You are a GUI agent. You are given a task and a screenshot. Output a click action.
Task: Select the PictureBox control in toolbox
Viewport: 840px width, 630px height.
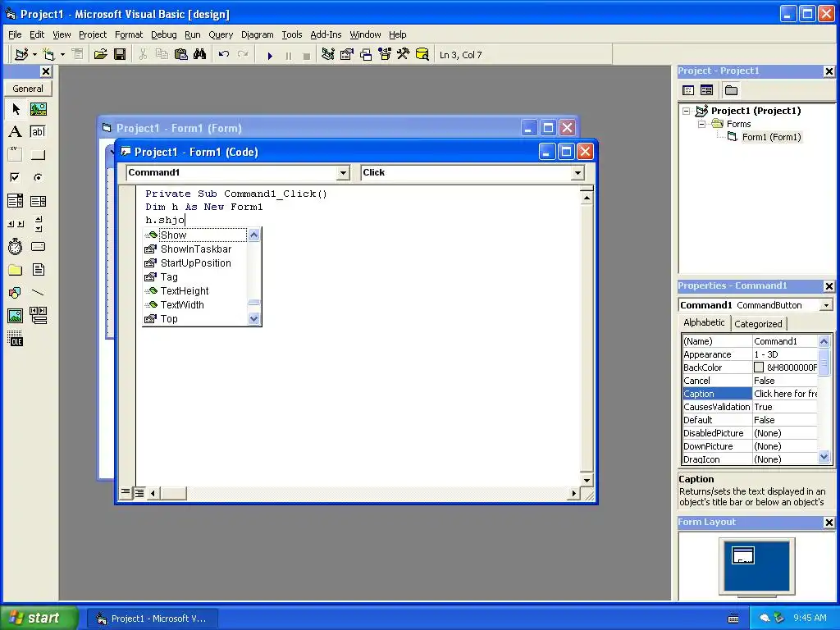click(x=38, y=109)
